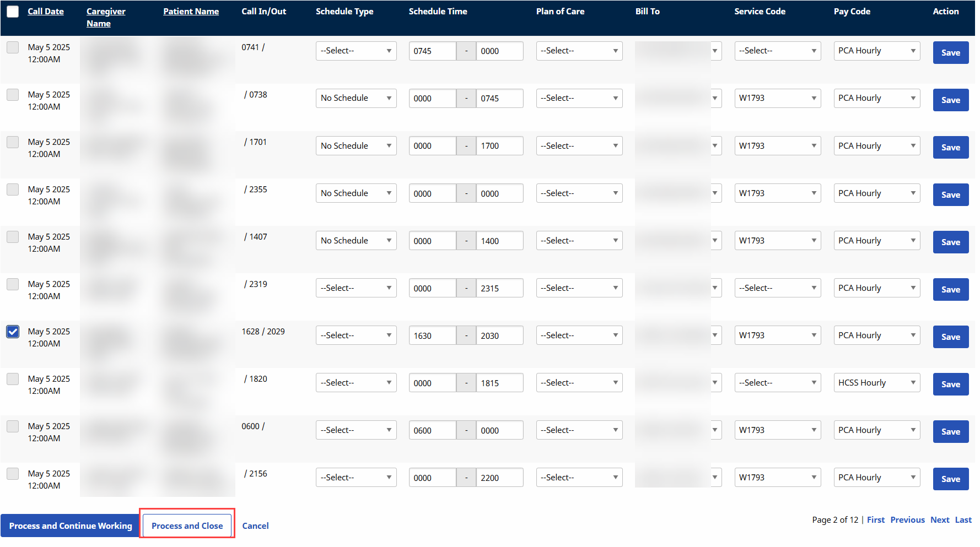
Task: Open Service Code dropdown in the / 2319 row
Action: point(777,288)
